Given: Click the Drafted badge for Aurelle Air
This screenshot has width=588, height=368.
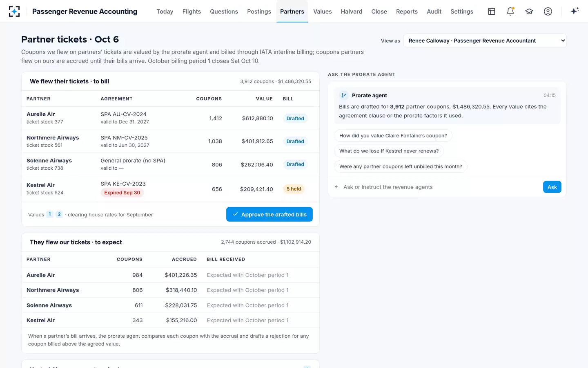Looking at the screenshot, I should click(x=295, y=119).
